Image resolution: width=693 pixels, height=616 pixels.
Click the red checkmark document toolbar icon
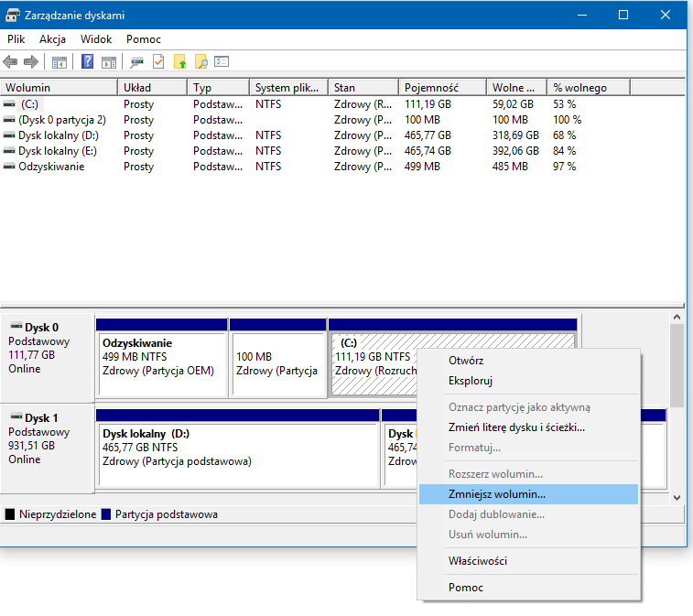(158, 62)
